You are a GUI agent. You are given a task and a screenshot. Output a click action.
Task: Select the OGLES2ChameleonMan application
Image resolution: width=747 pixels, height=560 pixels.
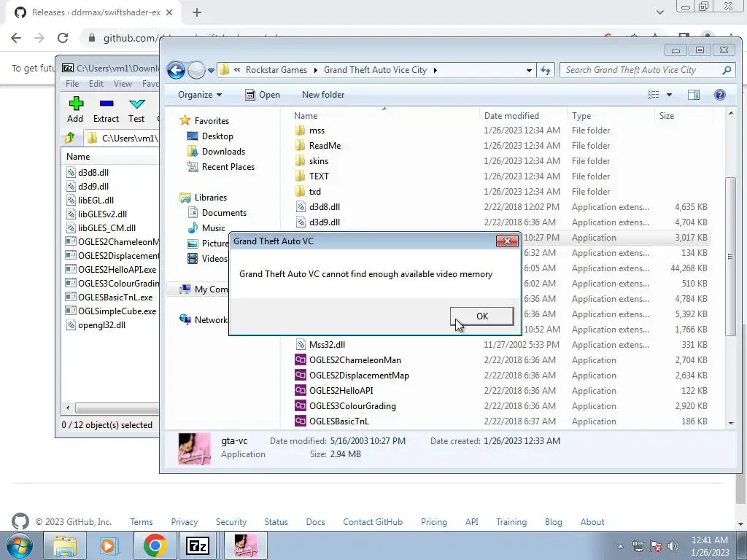[355, 360]
